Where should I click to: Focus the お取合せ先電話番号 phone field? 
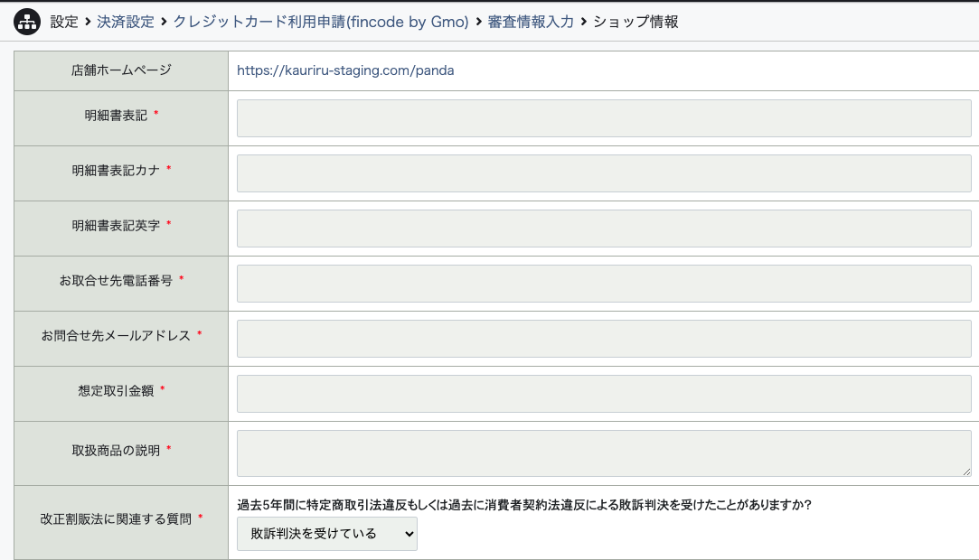pyautogui.click(x=604, y=284)
